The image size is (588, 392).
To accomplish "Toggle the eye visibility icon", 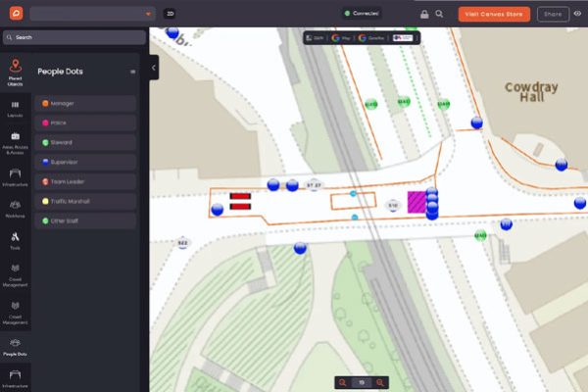I will [577, 14].
